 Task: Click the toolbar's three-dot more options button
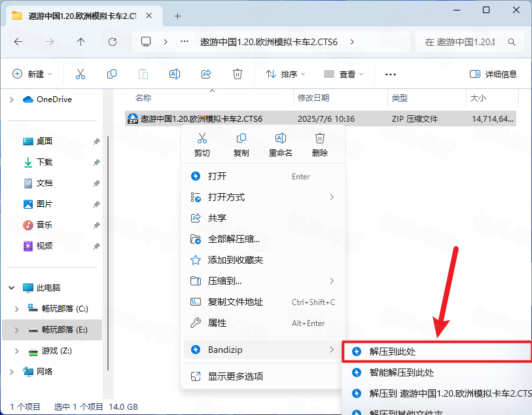coord(391,75)
